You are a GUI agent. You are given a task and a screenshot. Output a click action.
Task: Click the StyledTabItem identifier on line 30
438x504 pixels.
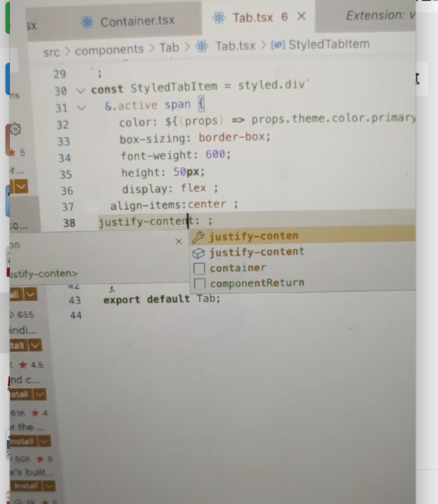point(174,87)
